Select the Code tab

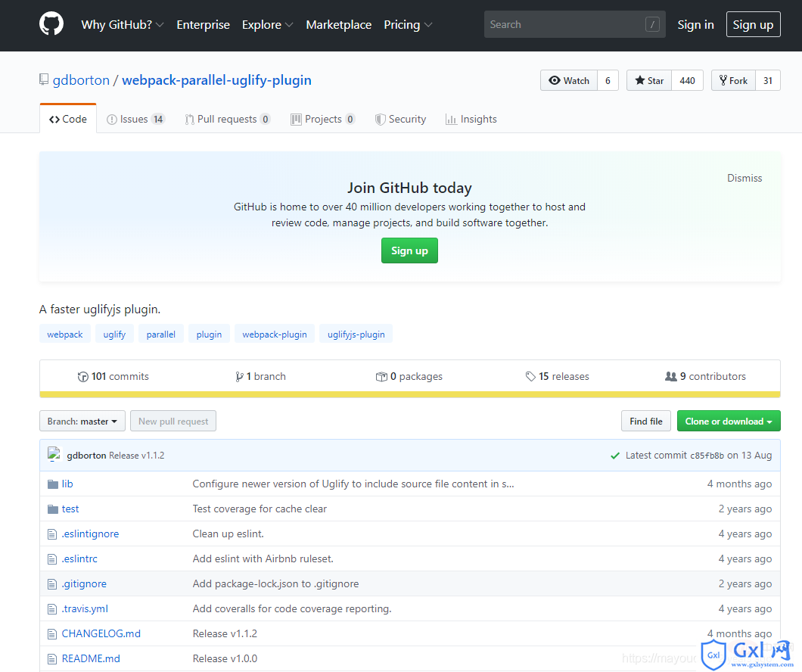click(x=68, y=119)
